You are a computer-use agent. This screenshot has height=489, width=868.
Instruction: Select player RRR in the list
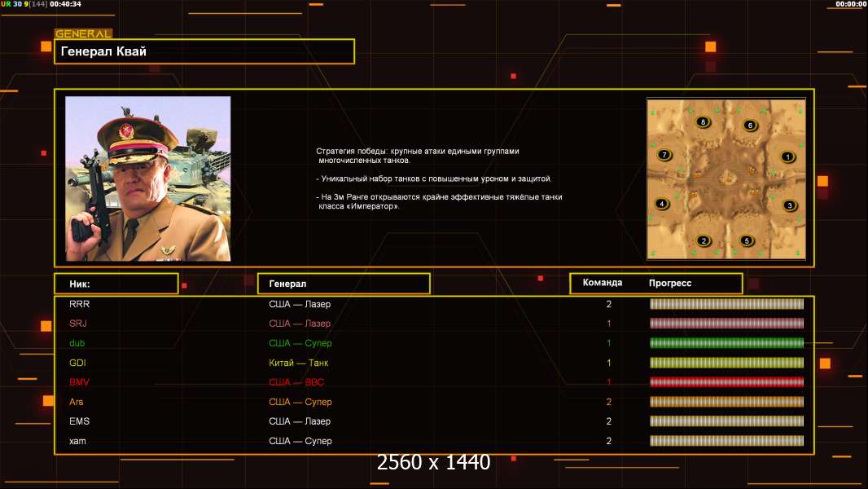[79, 304]
